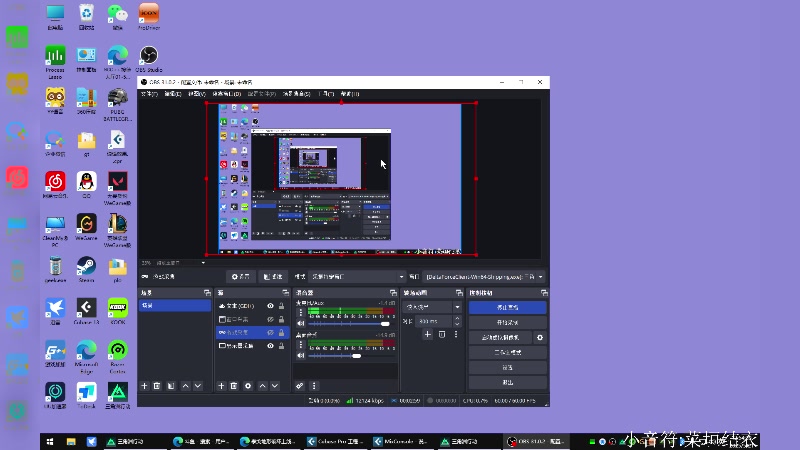Mute the Desktop Audio channel
This screenshot has height=450, width=800.
pyautogui.click(x=301, y=356)
